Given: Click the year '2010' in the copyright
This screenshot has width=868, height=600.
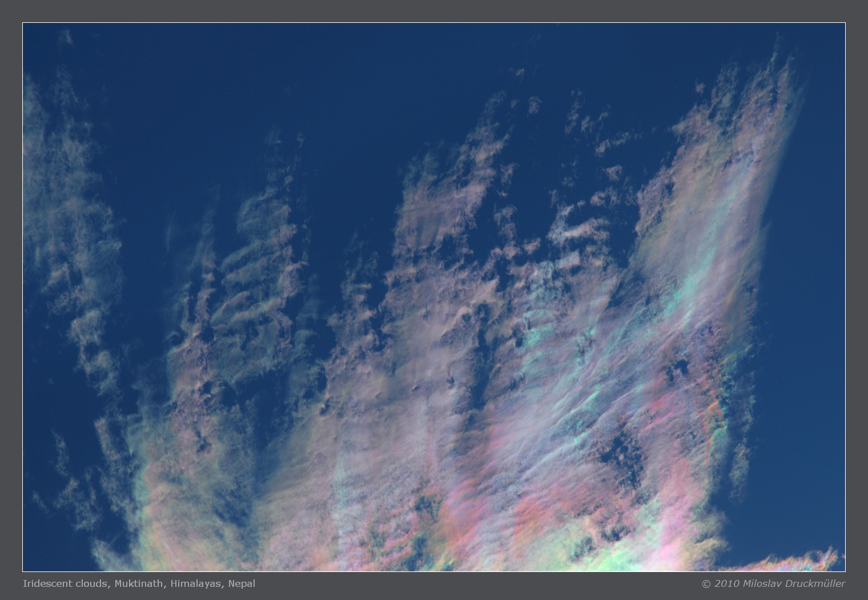Looking at the screenshot, I should [726, 583].
